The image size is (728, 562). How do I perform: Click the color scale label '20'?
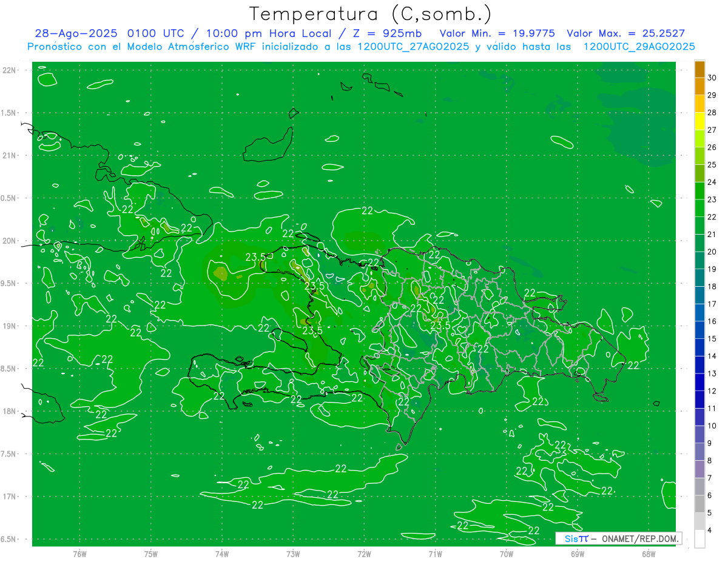[712, 252]
